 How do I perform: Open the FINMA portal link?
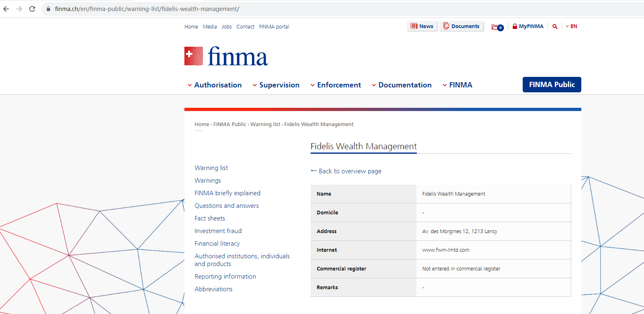point(274,27)
